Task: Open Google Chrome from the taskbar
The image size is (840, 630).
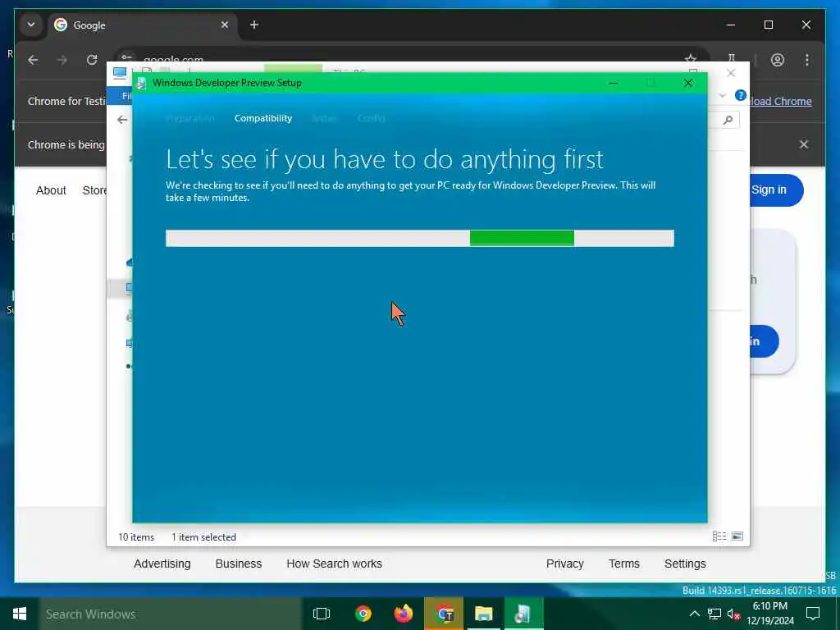Action: point(363,614)
